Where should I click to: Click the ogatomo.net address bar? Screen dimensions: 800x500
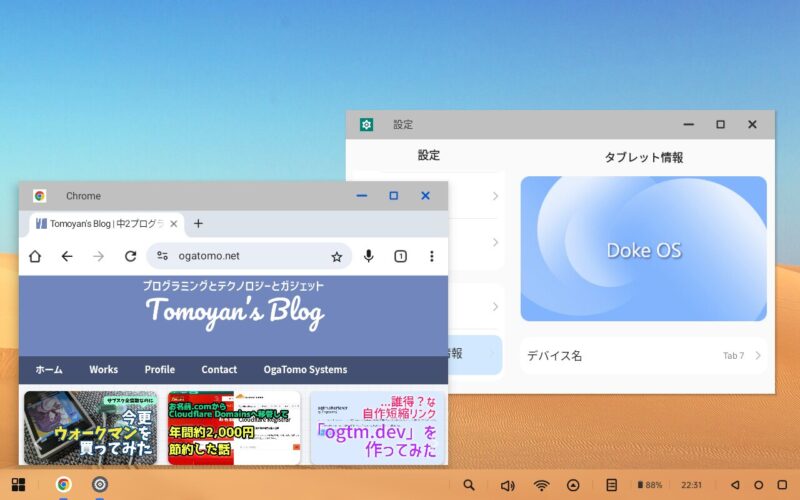tap(250, 256)
